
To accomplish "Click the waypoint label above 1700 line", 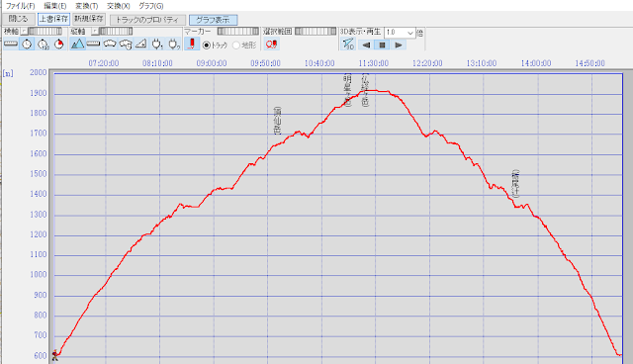I will 277,121.
